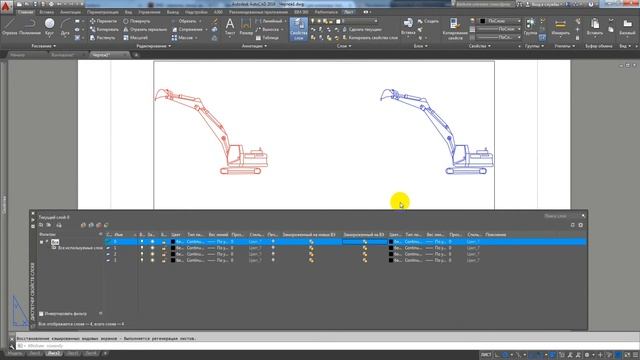This screenshot has height=360, width=640.
Task: Click Копировать свойства слоя button
Action: [x=370, y=38]
